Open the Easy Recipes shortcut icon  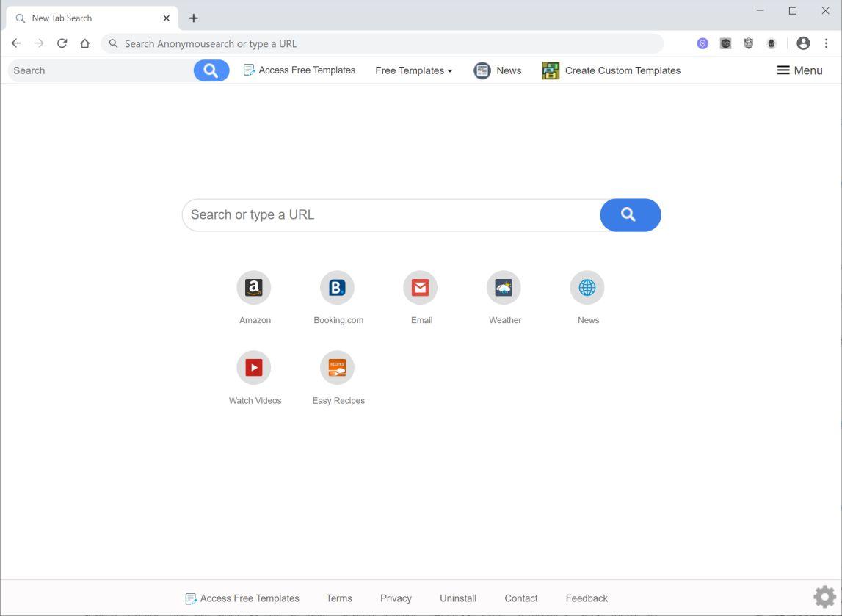337,367
